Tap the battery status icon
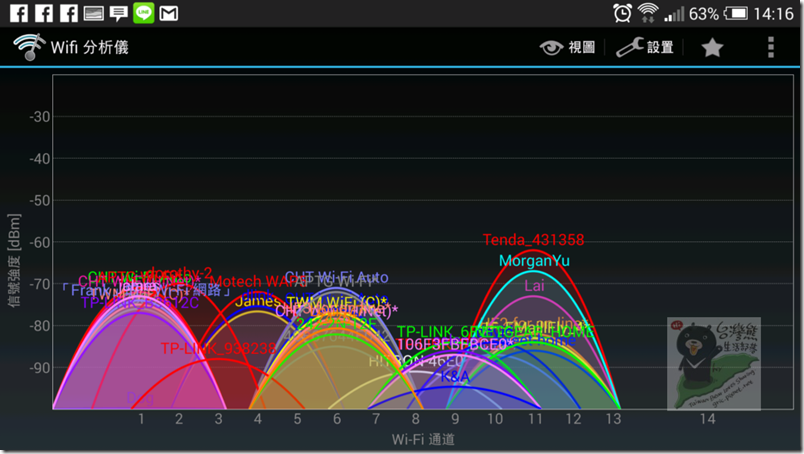 pos(736,13)
